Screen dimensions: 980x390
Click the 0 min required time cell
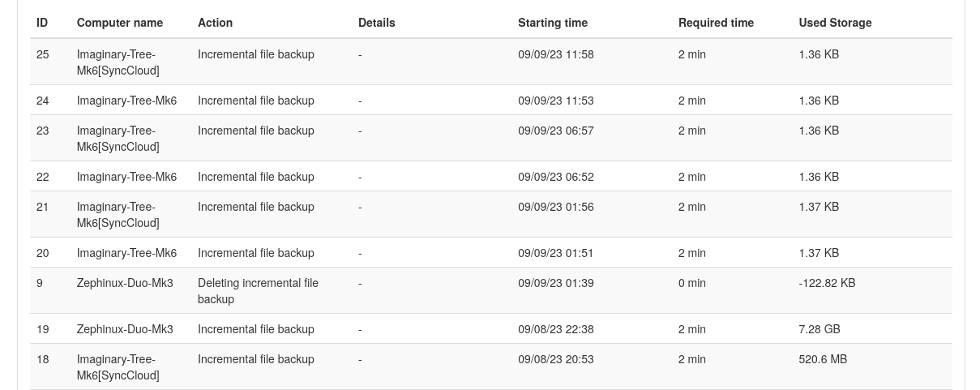[692, 283]
